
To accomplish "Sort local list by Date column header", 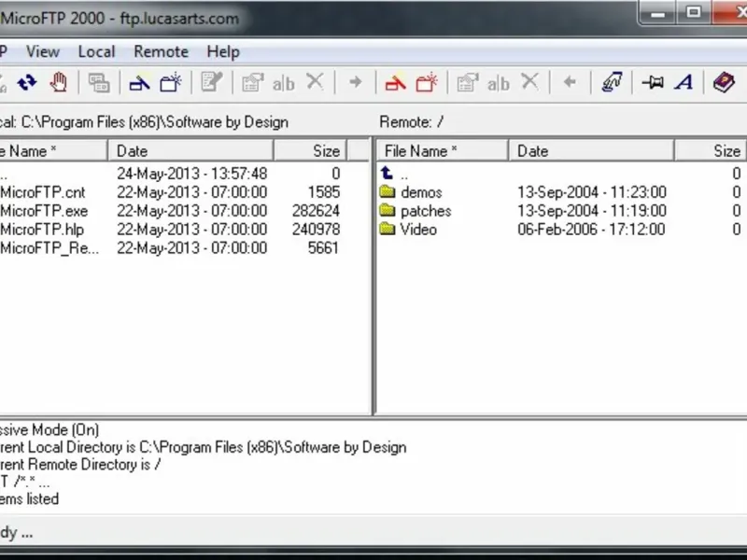I will coord(190,151).
